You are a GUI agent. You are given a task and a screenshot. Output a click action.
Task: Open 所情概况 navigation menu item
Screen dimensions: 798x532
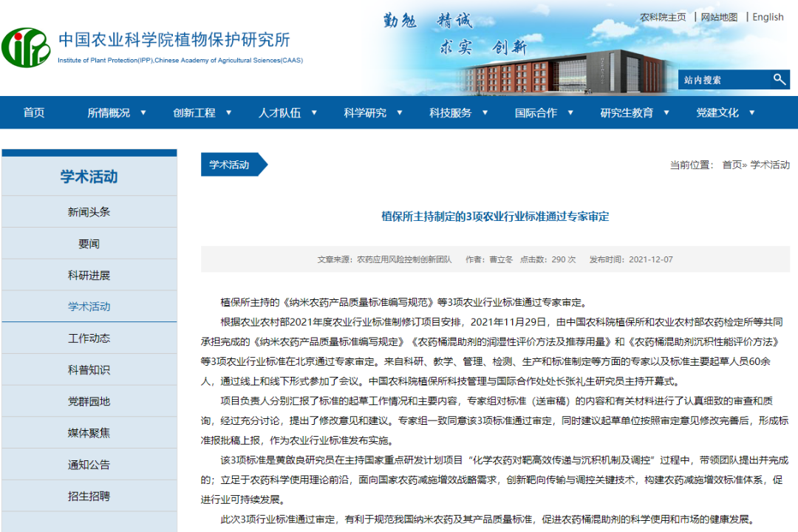109,112
